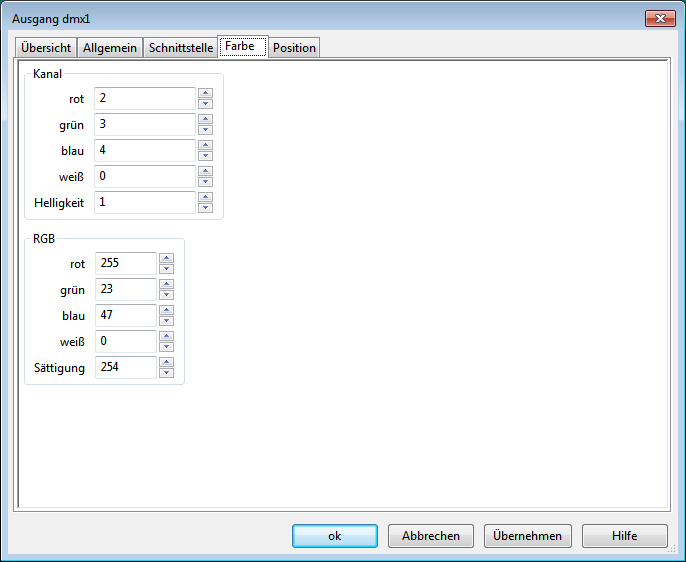Increase the Helligkeit channel with up arrow
This screenshot has width=686, height=562.
tap(205, 197)
